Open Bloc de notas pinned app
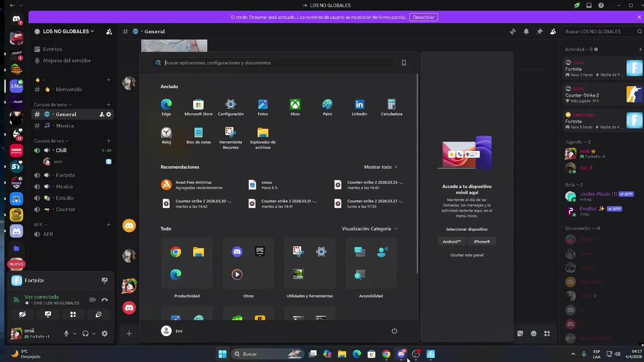644x362 pixels. [x=198, y=135]
